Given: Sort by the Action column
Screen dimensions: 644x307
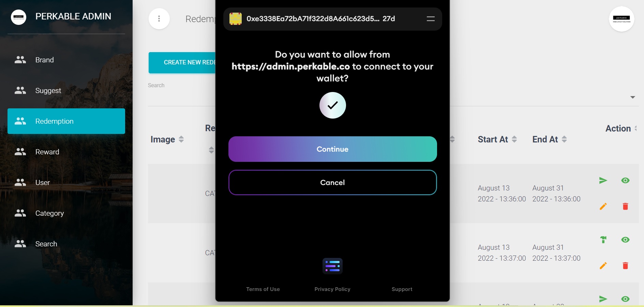Looking at the screenshot, I should tap(621, 128).
